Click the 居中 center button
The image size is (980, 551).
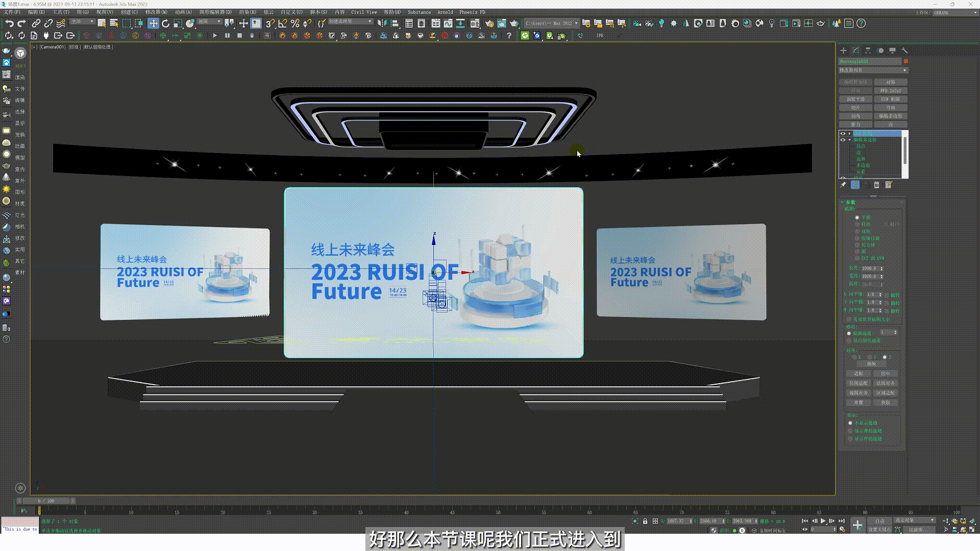886,373
